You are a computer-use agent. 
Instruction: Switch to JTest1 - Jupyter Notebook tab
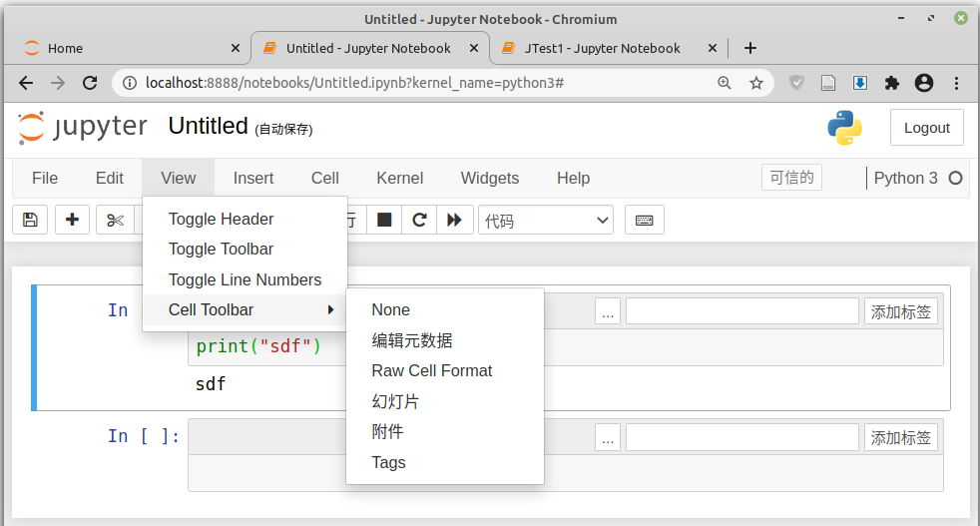[x=605, y=48]
